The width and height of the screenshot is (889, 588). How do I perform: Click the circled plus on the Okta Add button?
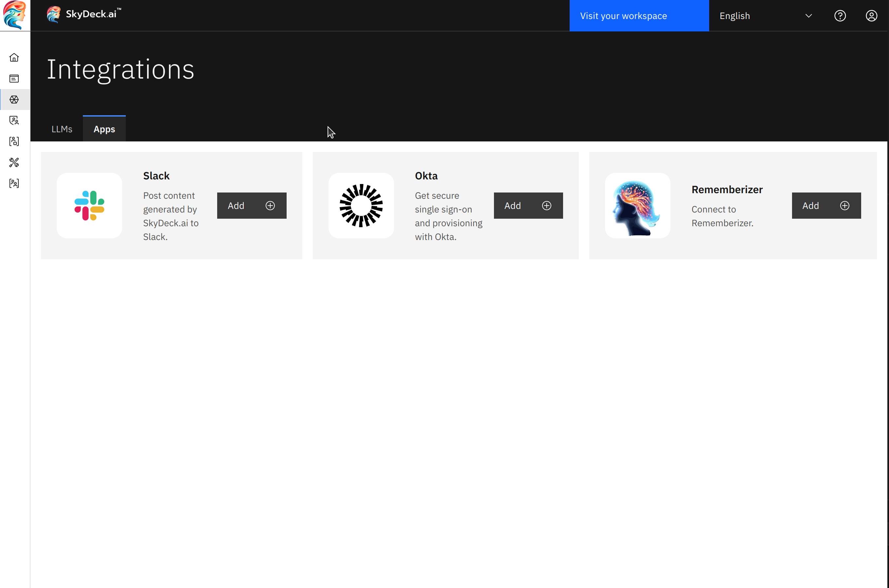(x=546, y=206)
